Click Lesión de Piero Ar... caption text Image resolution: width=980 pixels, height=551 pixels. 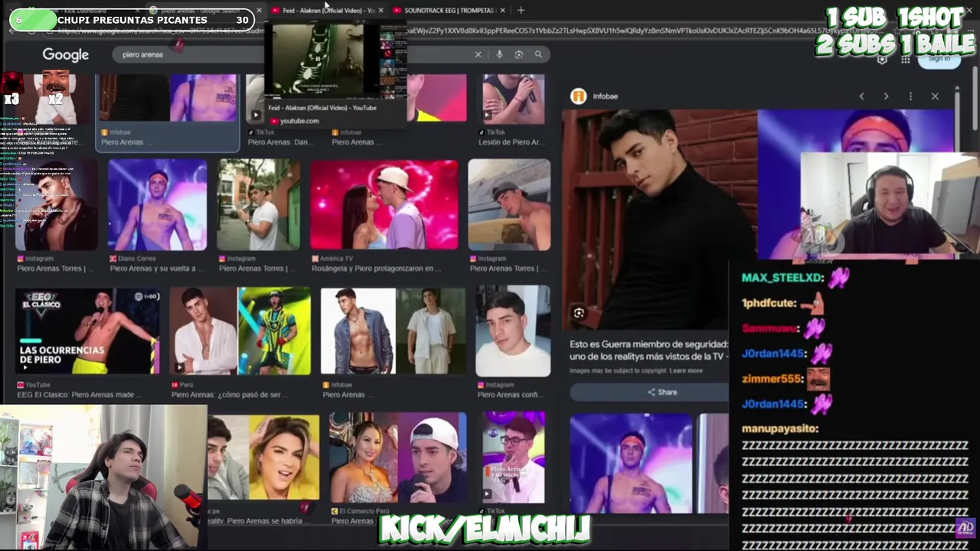511,142
